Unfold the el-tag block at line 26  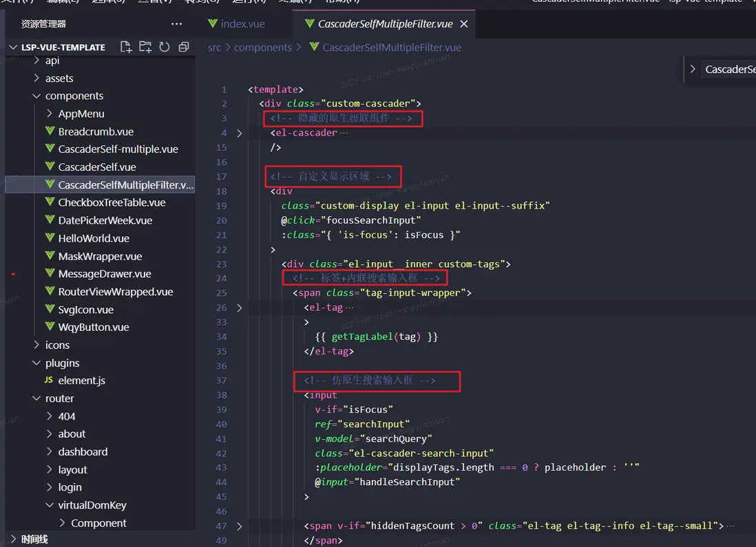[x=239, y=308]
